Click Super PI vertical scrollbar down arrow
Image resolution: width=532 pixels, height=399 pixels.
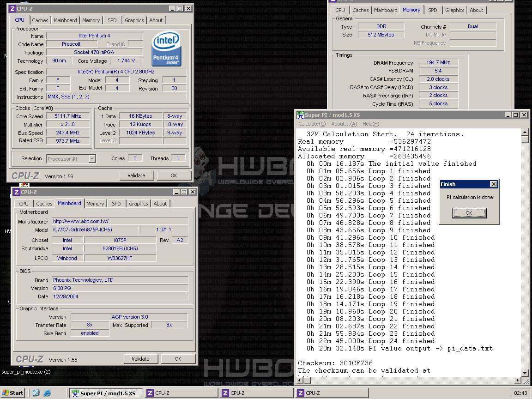click(525, 373)
